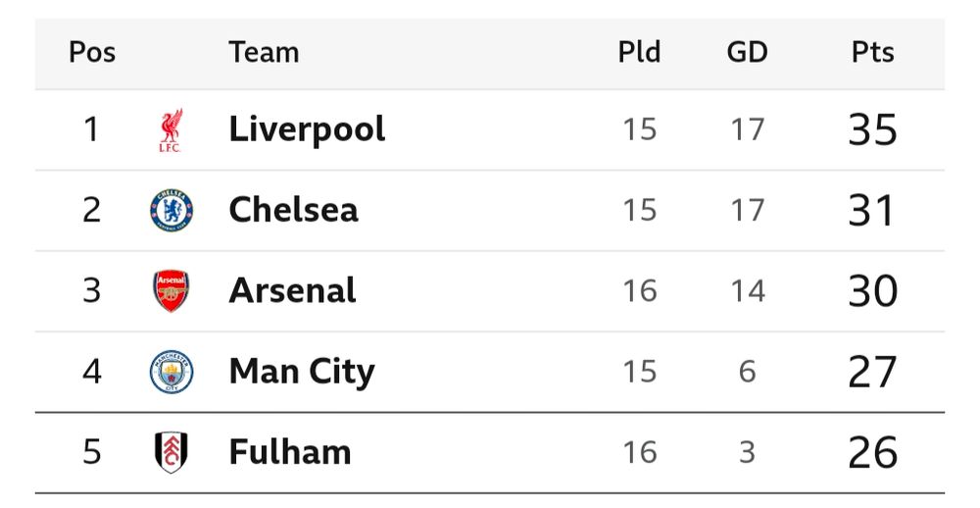The image size is (980, 508).
Task: Open the Arsenal team link
Action: point(292,291)
